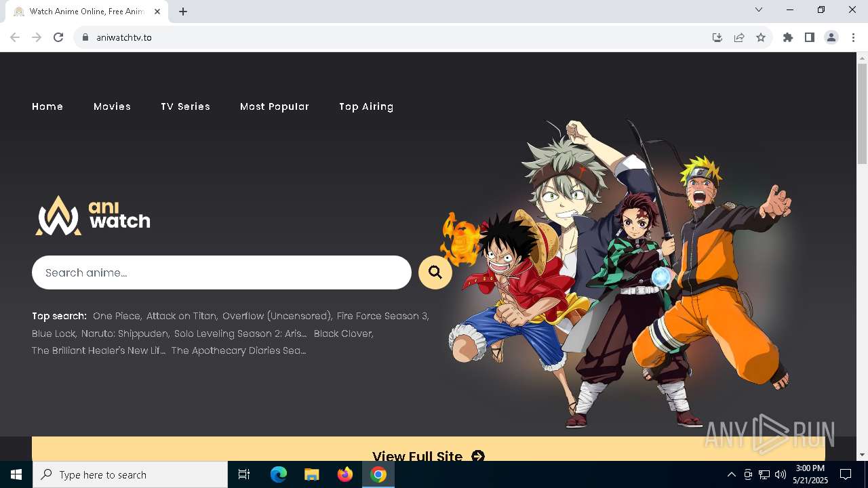Open Chrome three-dot menu

(x=853, y=37)
